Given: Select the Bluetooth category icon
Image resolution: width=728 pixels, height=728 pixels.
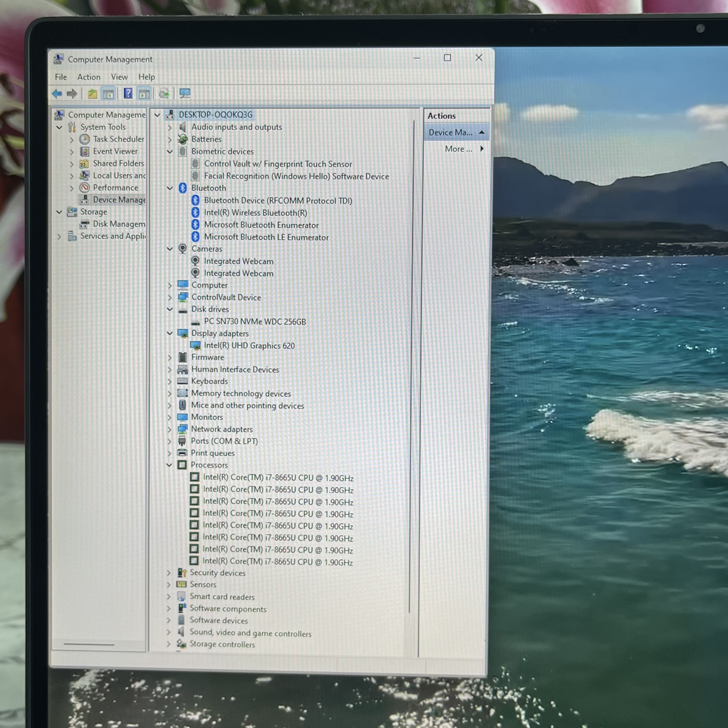Looking at the screenshot, I should (183, 188).
